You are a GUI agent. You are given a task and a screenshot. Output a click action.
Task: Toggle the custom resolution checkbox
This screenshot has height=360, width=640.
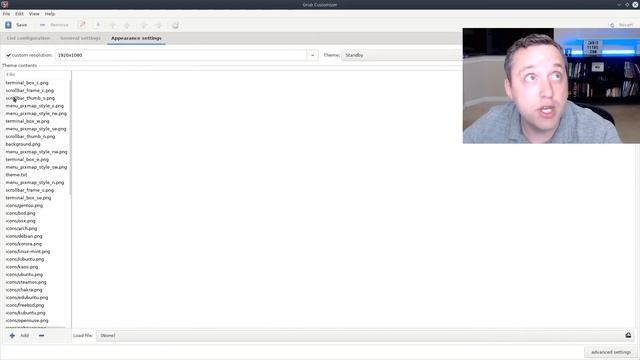[8, 55]
